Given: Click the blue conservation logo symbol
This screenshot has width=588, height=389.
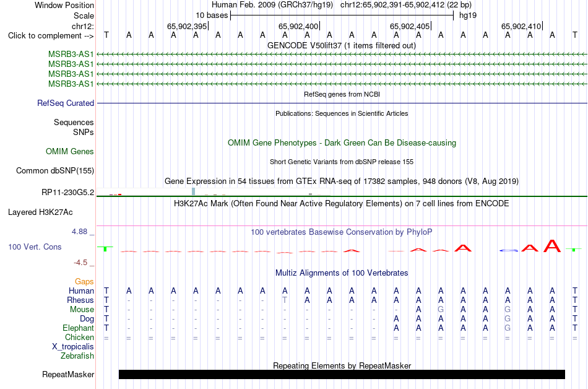Looking at the screenshot, I should coord(509,250).
